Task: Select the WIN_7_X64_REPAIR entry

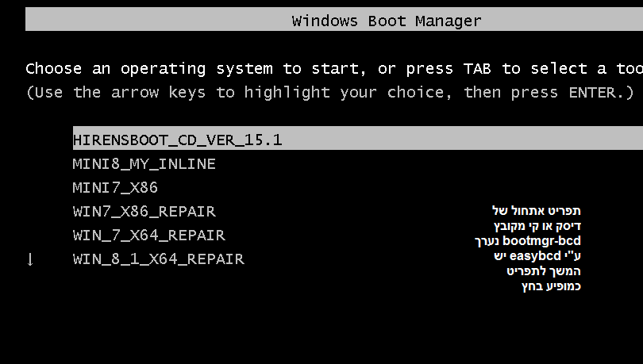Action: [x=148, y=236]
